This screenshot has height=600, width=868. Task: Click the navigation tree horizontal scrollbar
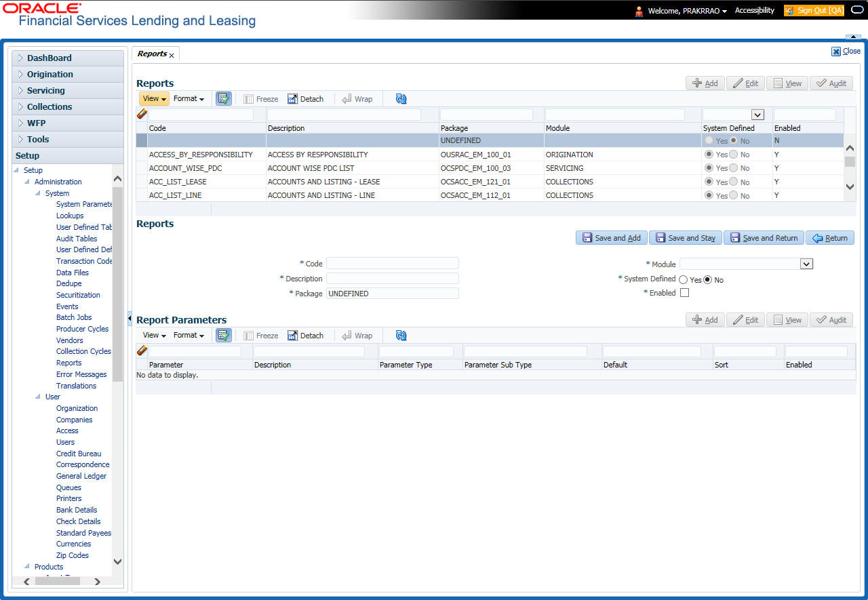coord(58,581)
